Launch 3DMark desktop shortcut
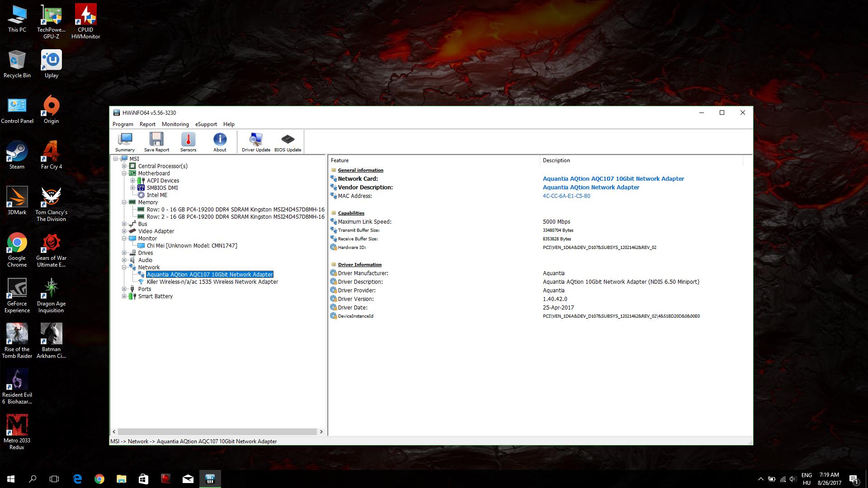 tap(17, 201)
